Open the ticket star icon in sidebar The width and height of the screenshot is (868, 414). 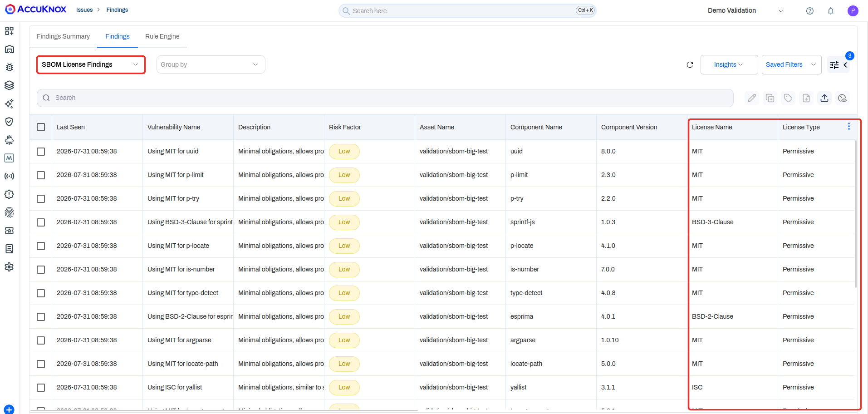(x=9, y=231)
